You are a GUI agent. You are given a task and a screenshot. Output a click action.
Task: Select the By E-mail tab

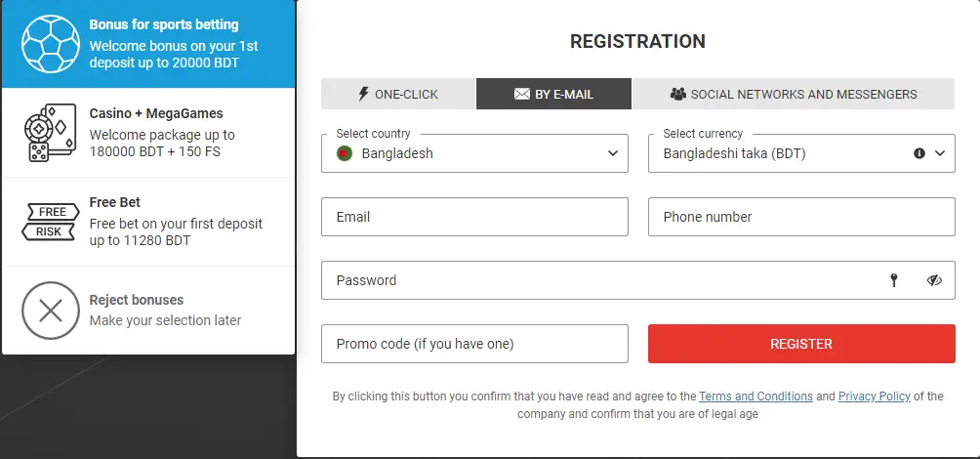(x=553, y=95)
